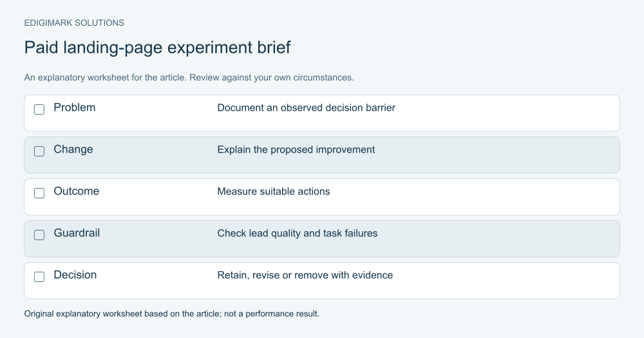644x338 pixels.
Task: Click the 'An explanatory worksheet' intro sentence
Action: coord(189,78)
